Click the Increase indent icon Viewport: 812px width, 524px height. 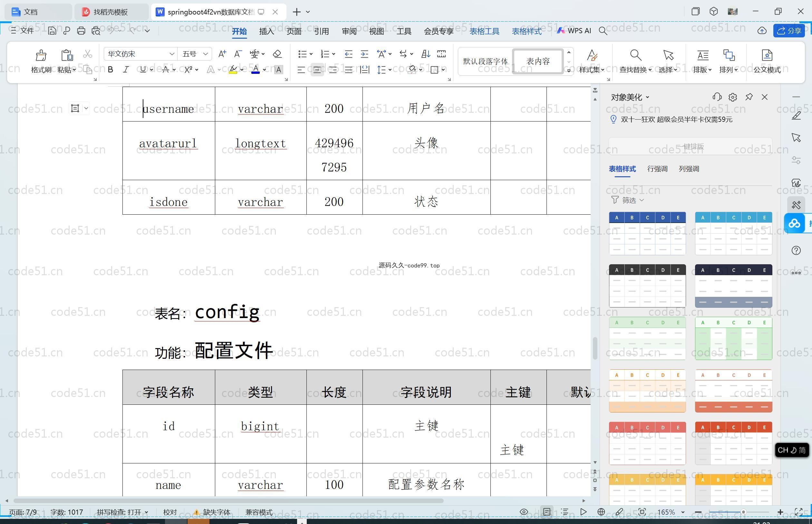click(x=364, y=54)
